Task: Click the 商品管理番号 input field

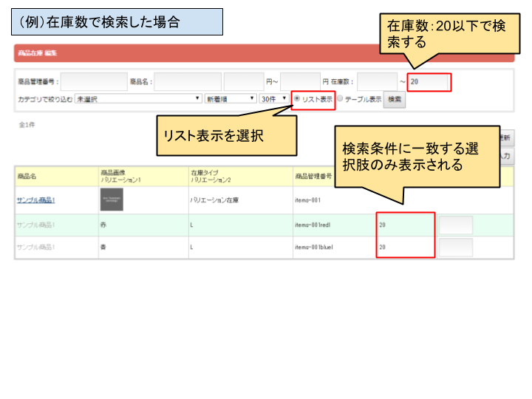Action: tap(94, 81)
